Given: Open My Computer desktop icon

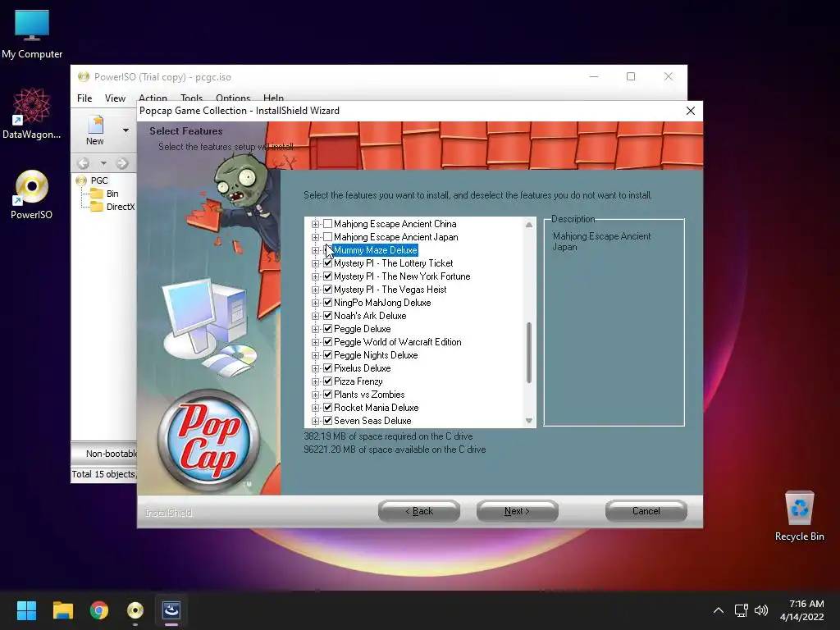Looking at the screenshot, I should [x=32, y=33].
